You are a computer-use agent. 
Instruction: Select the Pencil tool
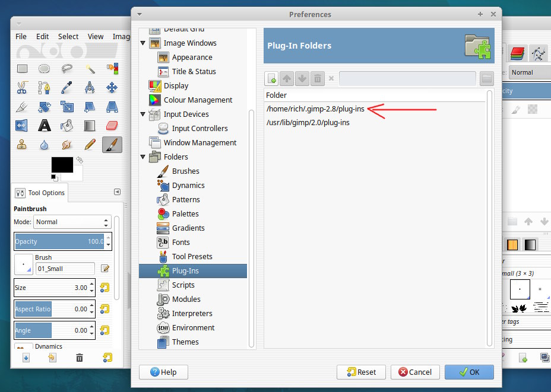(x=90, y=144)
